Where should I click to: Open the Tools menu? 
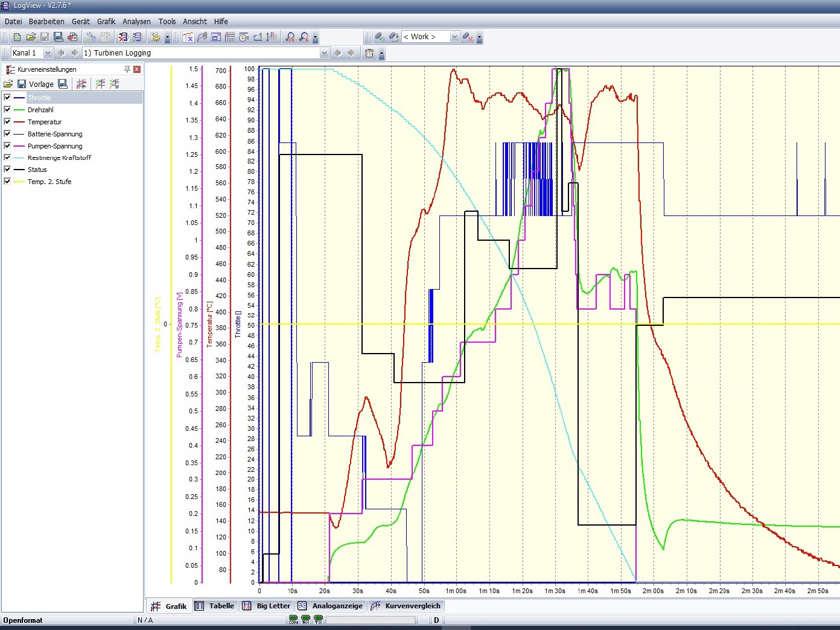point(167,21)
